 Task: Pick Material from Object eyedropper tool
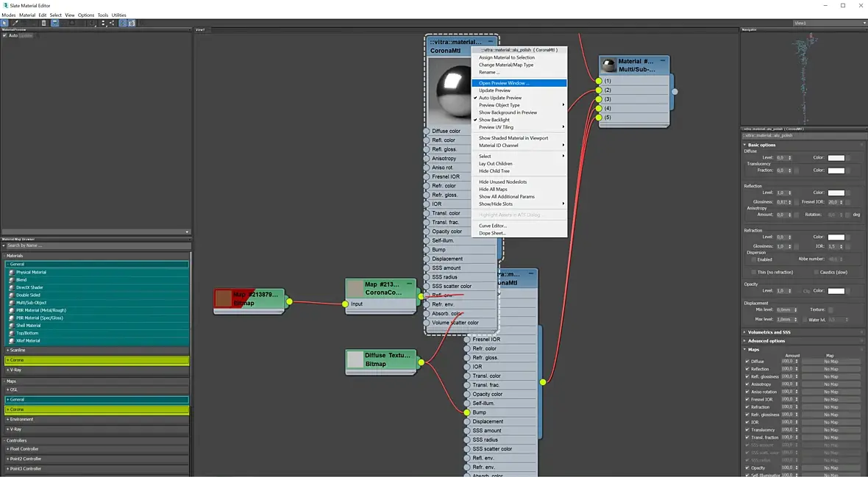click(x=15, y=24)
